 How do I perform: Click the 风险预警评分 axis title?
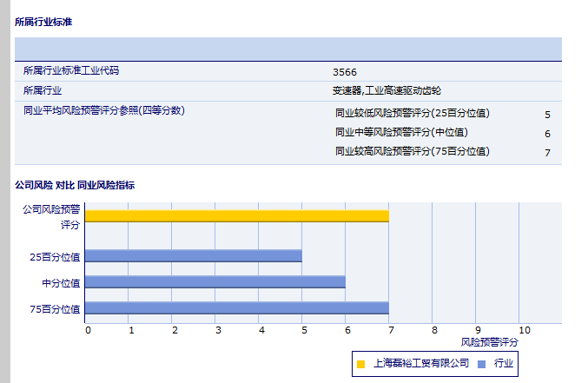[x=490, y=343]
